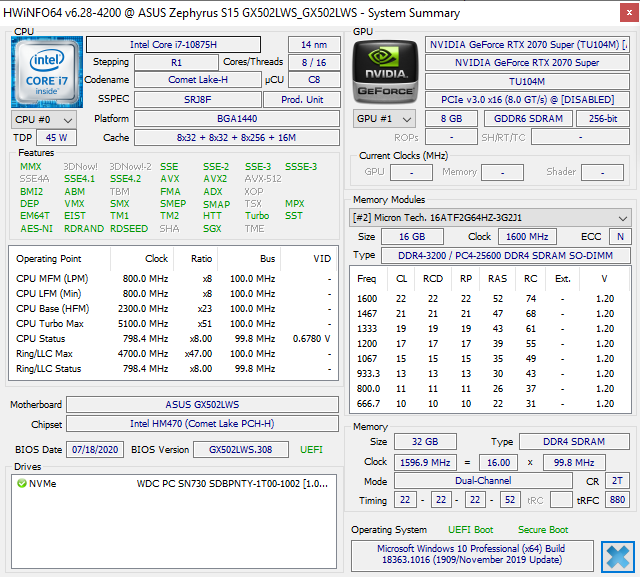Select the WDC PC SN730 NVMe drive entry

click(174, 484)
